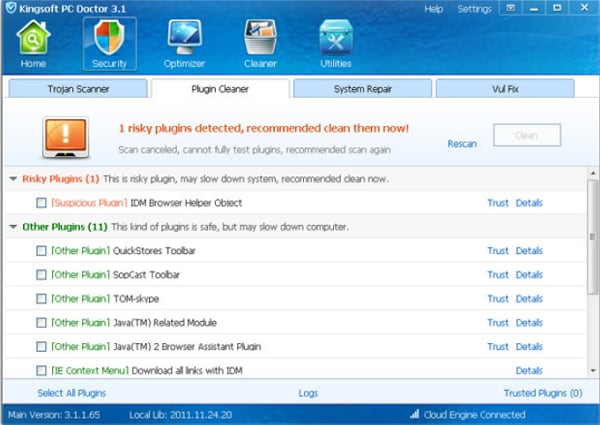Trust the Java(TM) Related Module
The image size is (600, 425).
(x=498, y=322)
